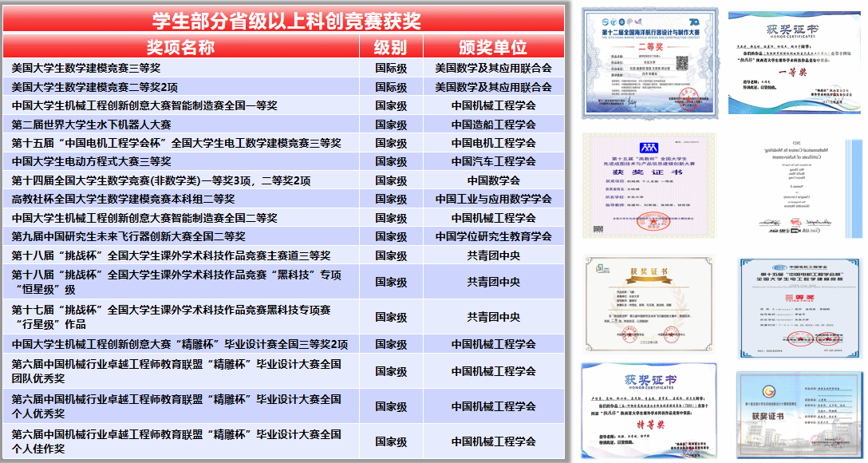Select 中国机械工程学会 in the 团队优秀奖 row
Viewport: 868px width, 463px height.
click(493, 371)
